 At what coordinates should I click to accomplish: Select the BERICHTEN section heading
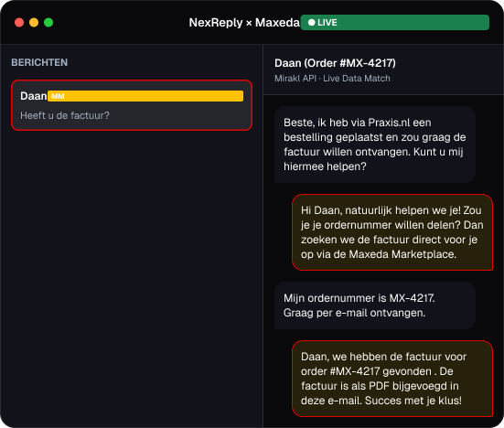(39, 62)
